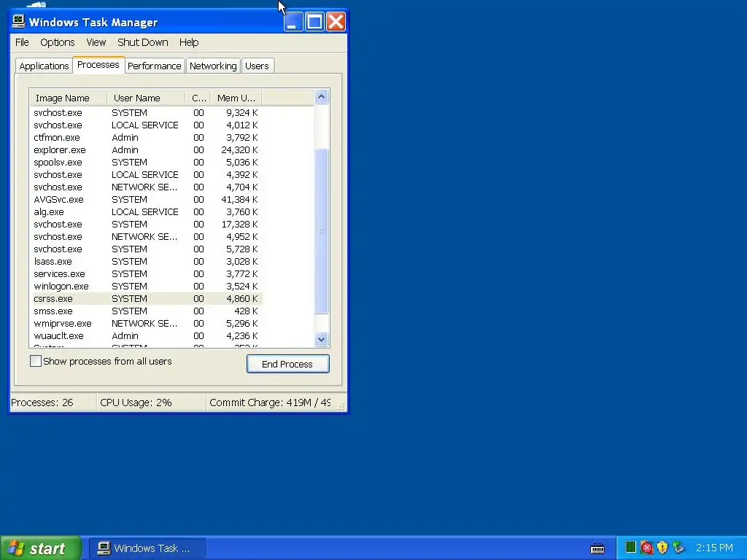The height and width of the screenshot is (560, 747).
Task: Click the scrollbar down arrow in process list
Action: (322, 339)
